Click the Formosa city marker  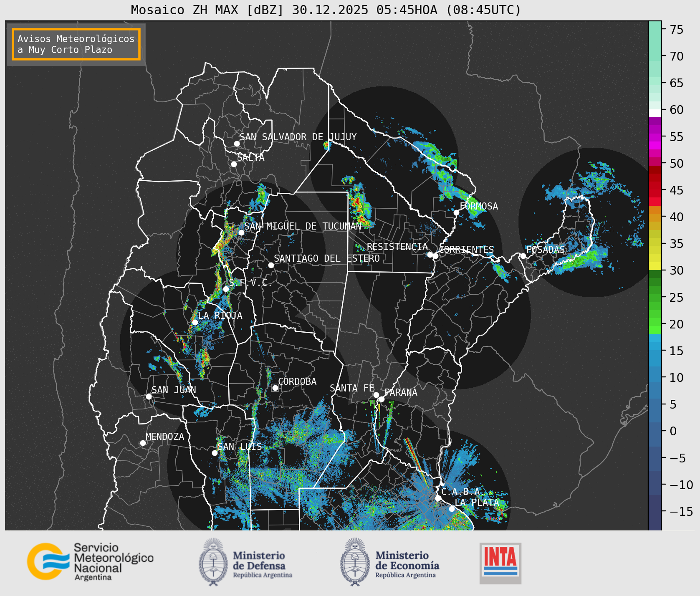457,212
